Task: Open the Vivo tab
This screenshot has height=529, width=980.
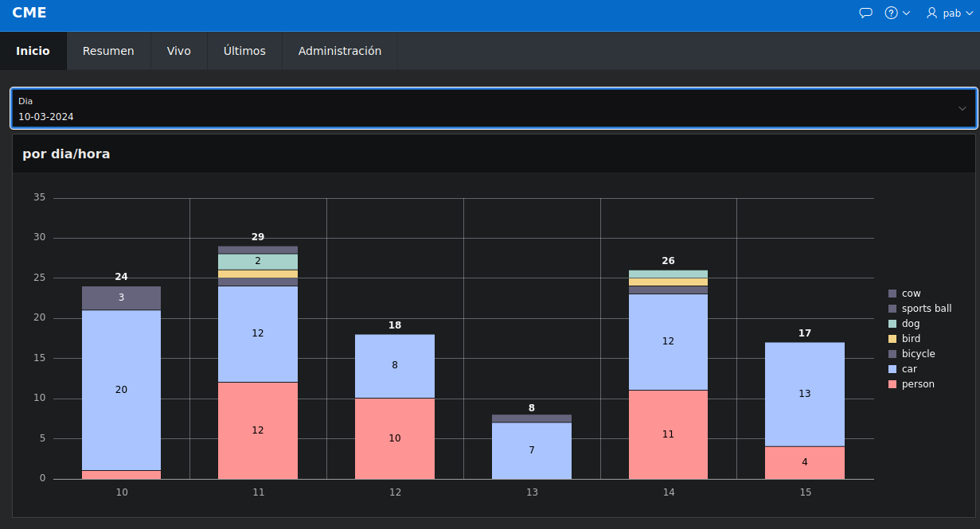Action: point(178,50)
